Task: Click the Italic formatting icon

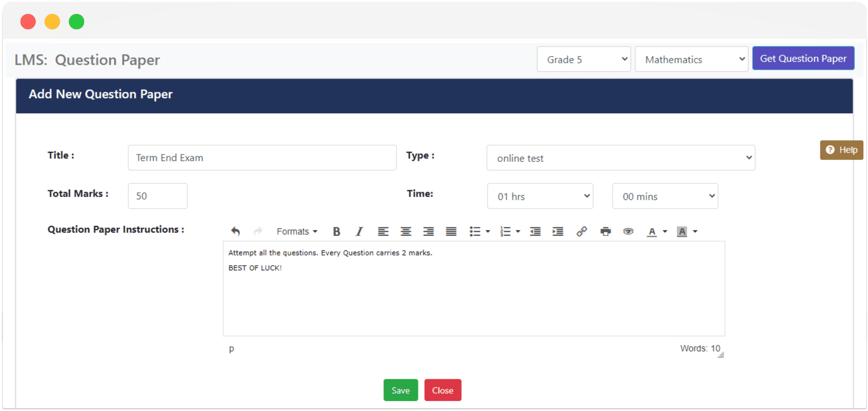Action: [x=359, y=231]
